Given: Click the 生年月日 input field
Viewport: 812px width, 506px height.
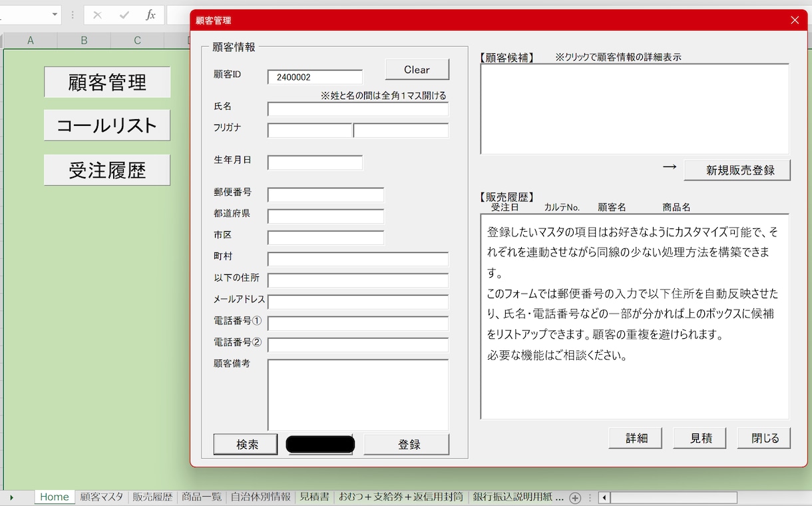Looking at the screenshot, I should coord(315,162).
